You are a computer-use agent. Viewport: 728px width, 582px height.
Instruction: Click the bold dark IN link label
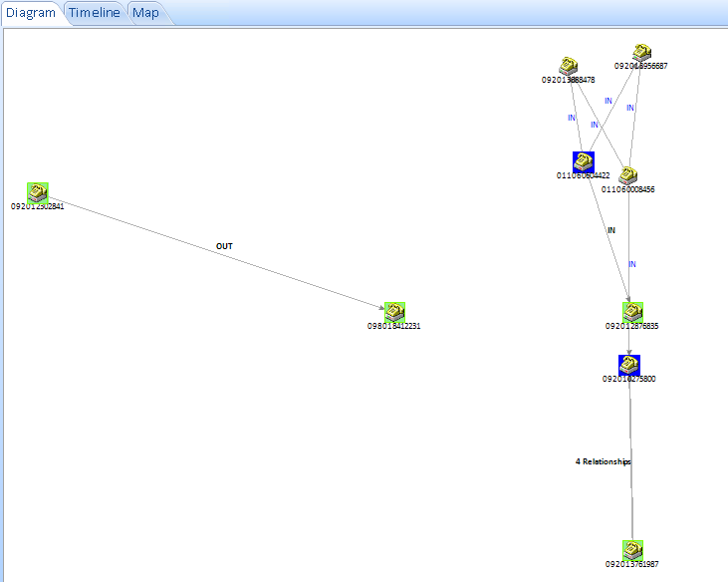coord(611,230)
